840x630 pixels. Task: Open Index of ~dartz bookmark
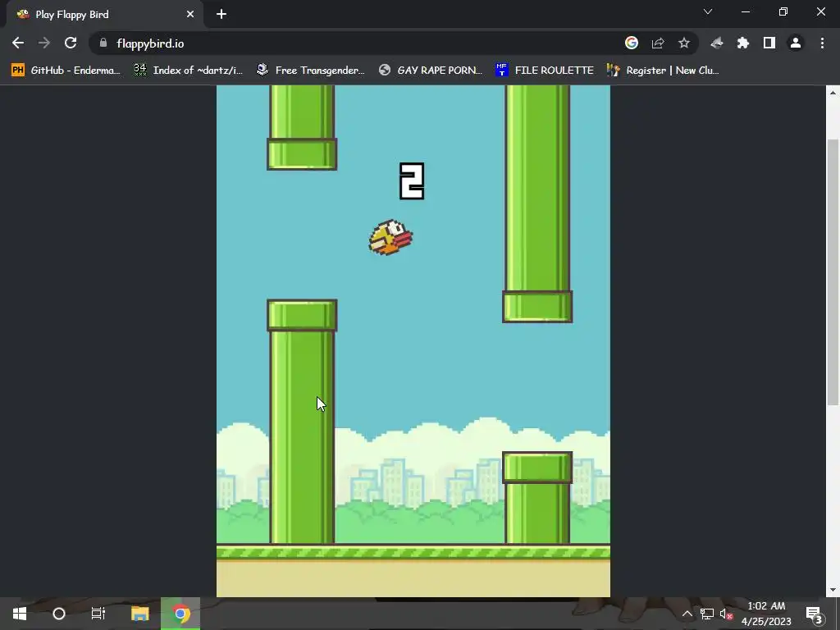(188, 71)
